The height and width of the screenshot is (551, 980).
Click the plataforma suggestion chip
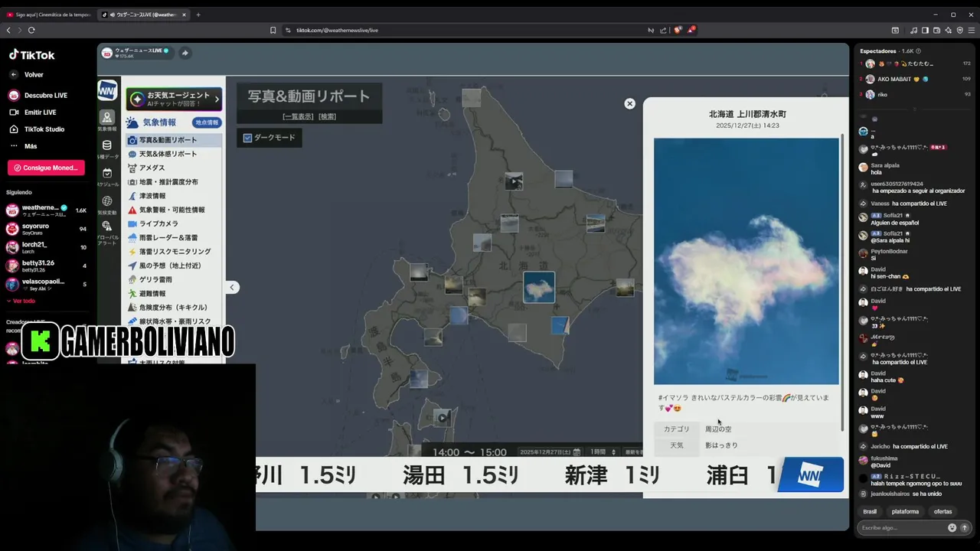click(x=905, y=511)
